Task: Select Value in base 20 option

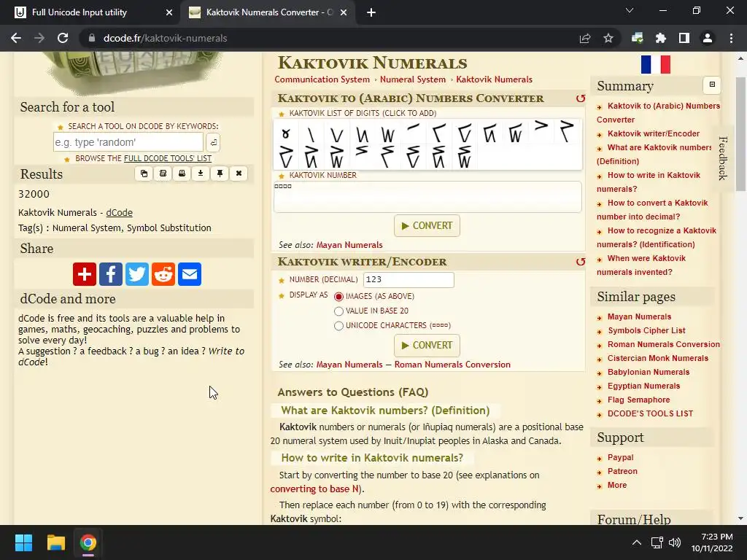Action: (338, 311)
